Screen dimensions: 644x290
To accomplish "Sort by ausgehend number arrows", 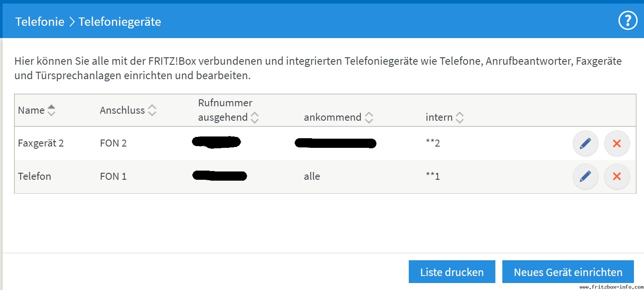I will tap(254, 117).
